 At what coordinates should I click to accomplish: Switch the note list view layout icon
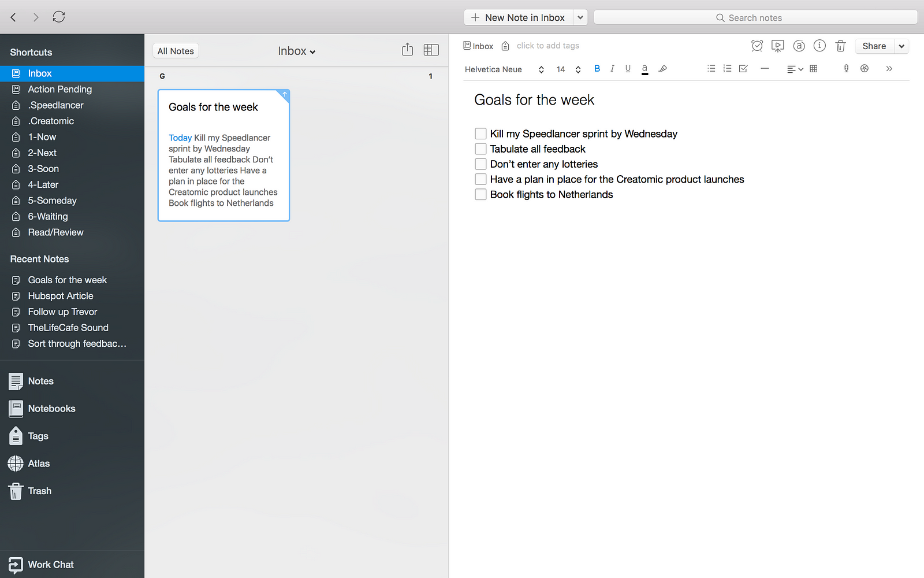tap(431, 50)
